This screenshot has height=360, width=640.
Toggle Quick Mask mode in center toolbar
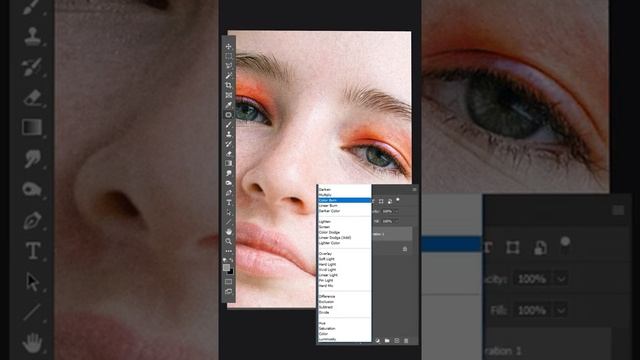click(x=229, y=282)
